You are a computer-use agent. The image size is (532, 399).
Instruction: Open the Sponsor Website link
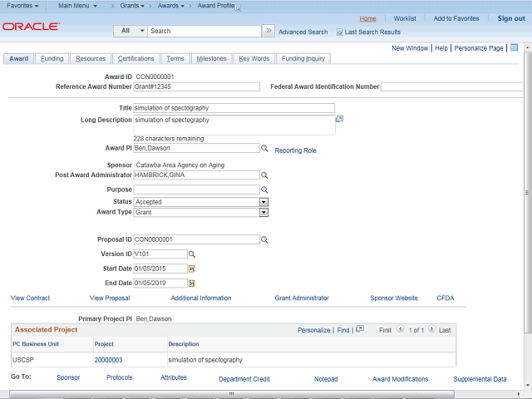tap(394, 298)
